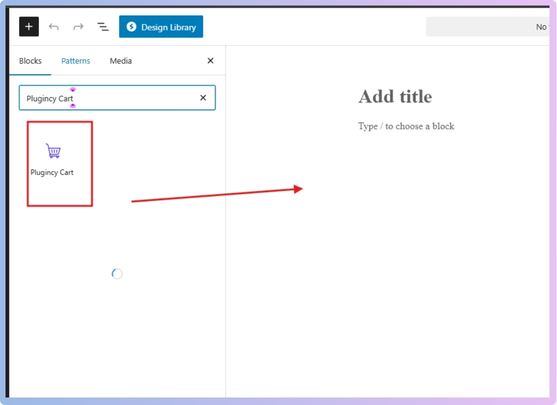Clear the block search text
Image resolution: width=557 pixels, height=405 pixels.
(203, 98)
